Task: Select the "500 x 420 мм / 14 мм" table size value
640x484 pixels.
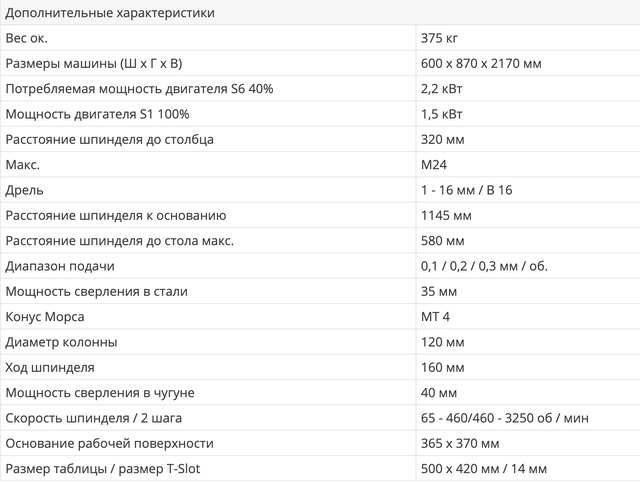Action: (x=485, y=469)
